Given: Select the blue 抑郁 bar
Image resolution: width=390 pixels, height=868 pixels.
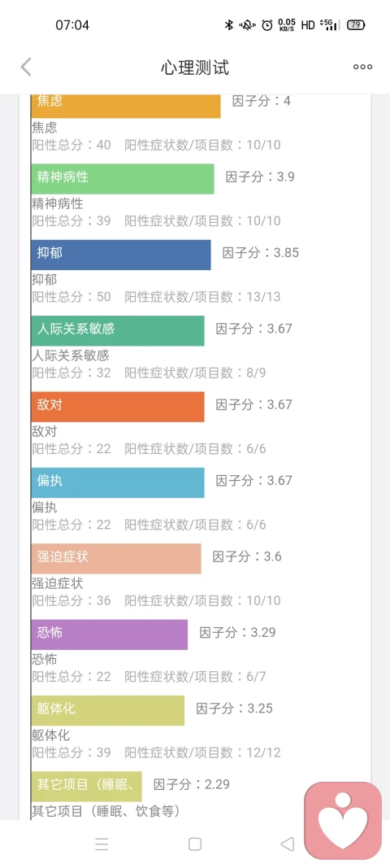Looking at the screenshot, I should [x=120, y=255].
